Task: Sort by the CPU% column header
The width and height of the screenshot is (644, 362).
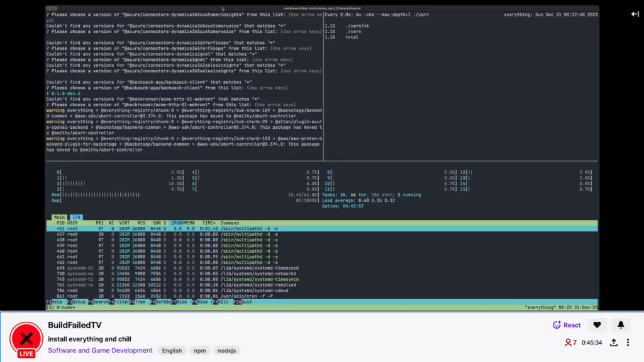Action: tap(178, 222)
